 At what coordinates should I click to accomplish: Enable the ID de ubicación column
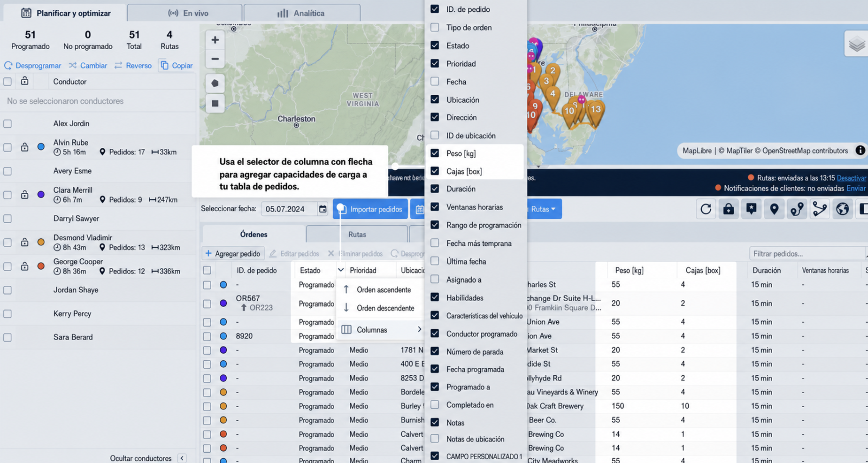(x=435, y=135)
